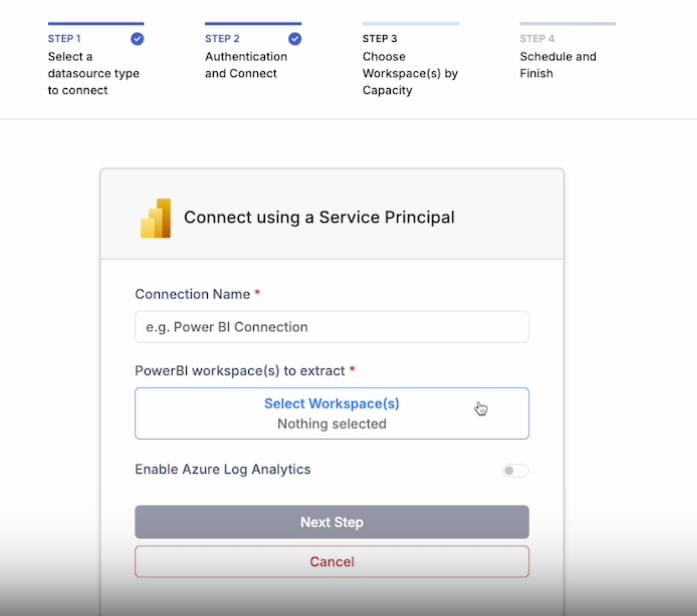Select the STEP 3 tab label
This screenshot has height=616, width=697.
tap(379, 39)
